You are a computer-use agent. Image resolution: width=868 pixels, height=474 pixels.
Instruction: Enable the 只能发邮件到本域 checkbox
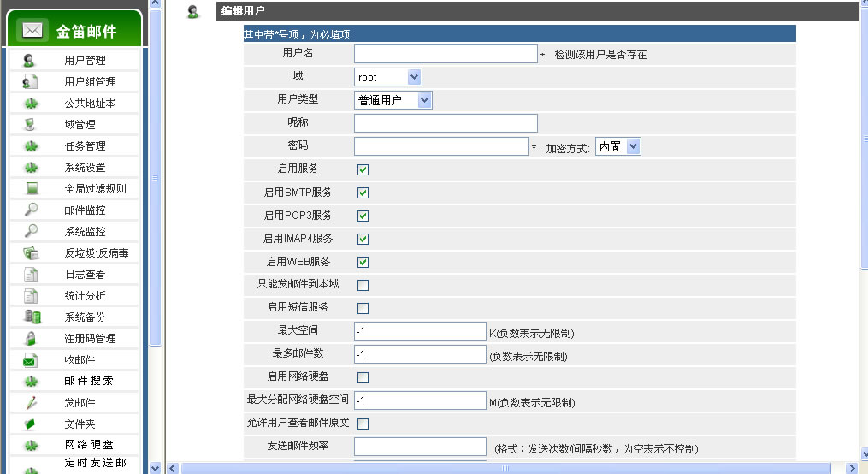(363, 285)
